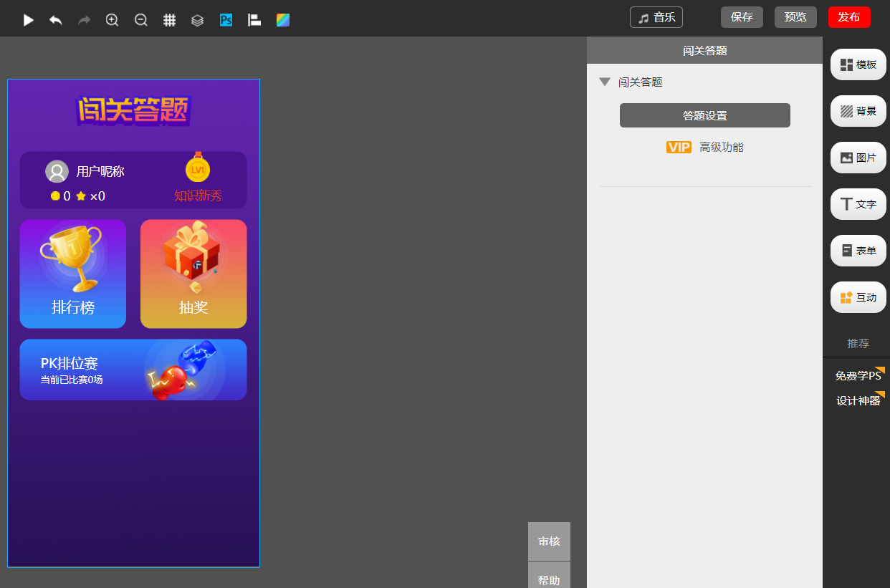The height and width of the screenshot is (588, 890).
Task: Select the 闯关答题 title graphic
Action: pyautogui.click(x=134, y=111)
